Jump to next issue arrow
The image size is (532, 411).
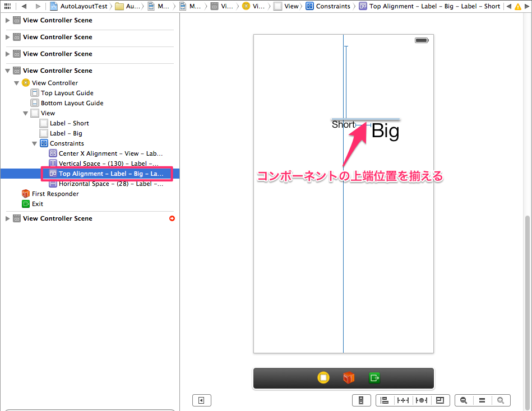527,6
